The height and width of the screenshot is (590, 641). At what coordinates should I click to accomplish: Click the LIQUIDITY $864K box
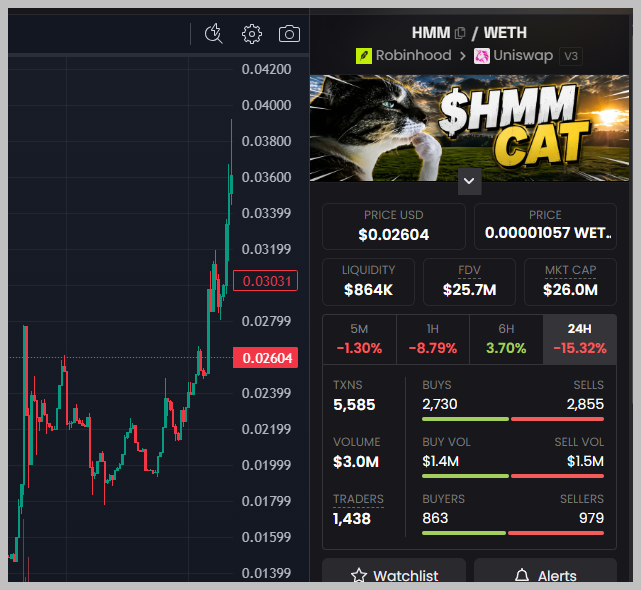[368, 282]
